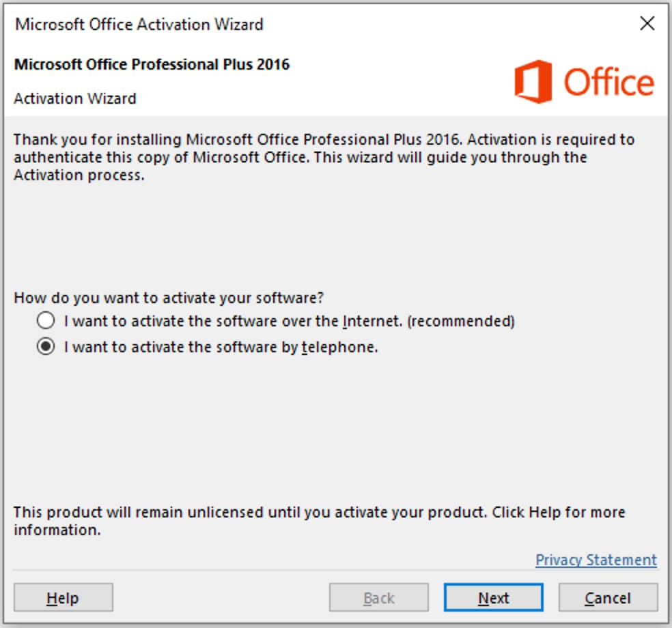This screenshot has height=628, width=672.
Task: Close the Activation Wizard with the X
Action: (x=647, y=24)
